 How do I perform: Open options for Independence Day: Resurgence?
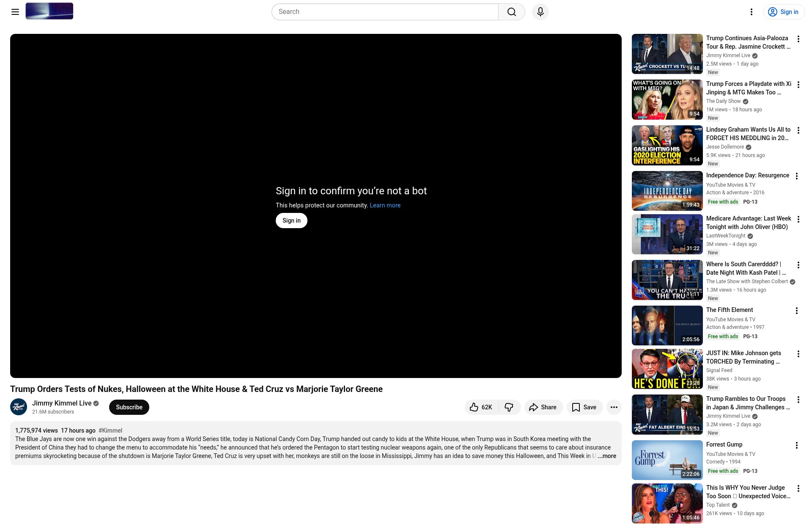tap(796, 176)
